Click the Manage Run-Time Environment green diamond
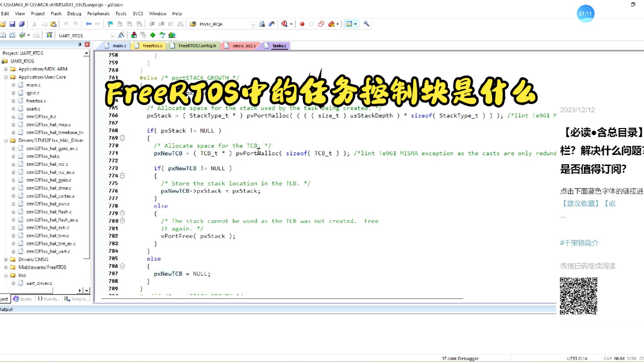Screen dimensions: 644x362 pos(153,35)
